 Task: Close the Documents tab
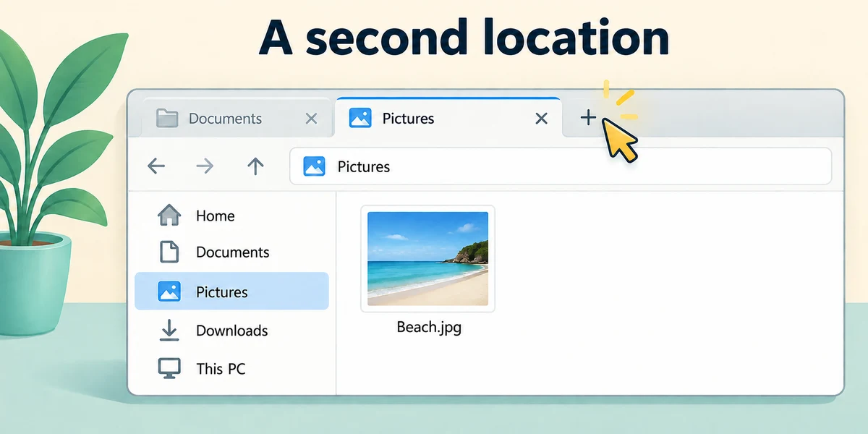pos(311,119)
